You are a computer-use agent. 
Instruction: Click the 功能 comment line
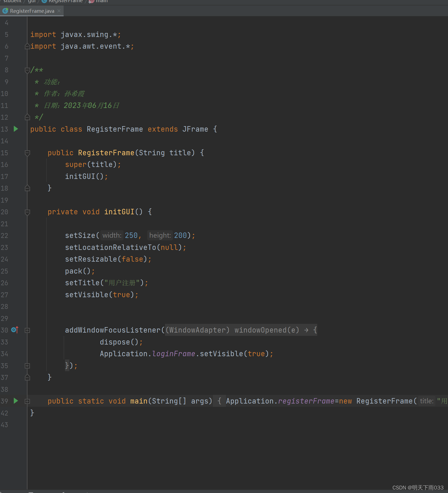[48, 82]
